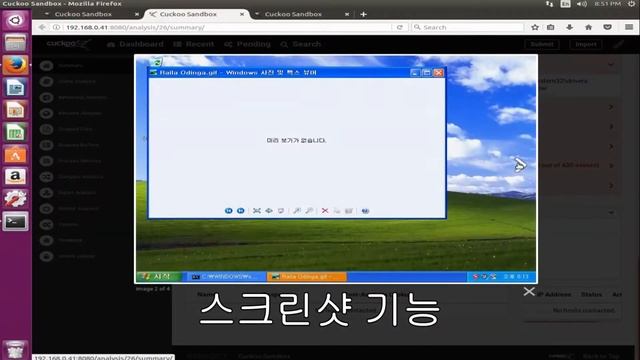Open the Amazon launcher icon
The height and width of the screenshot is (360, 640).
point(15,177)
